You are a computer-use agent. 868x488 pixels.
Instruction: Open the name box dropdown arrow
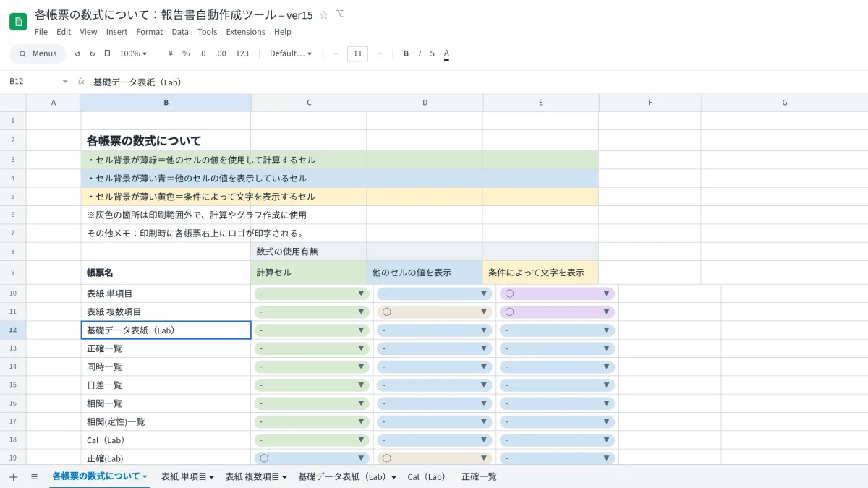click(65, 82)
